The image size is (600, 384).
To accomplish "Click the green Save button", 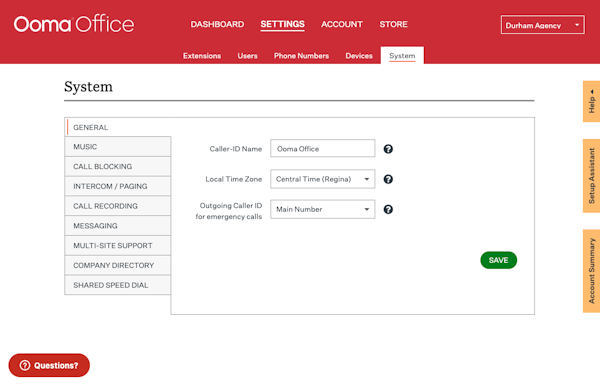I will [499, 260].
